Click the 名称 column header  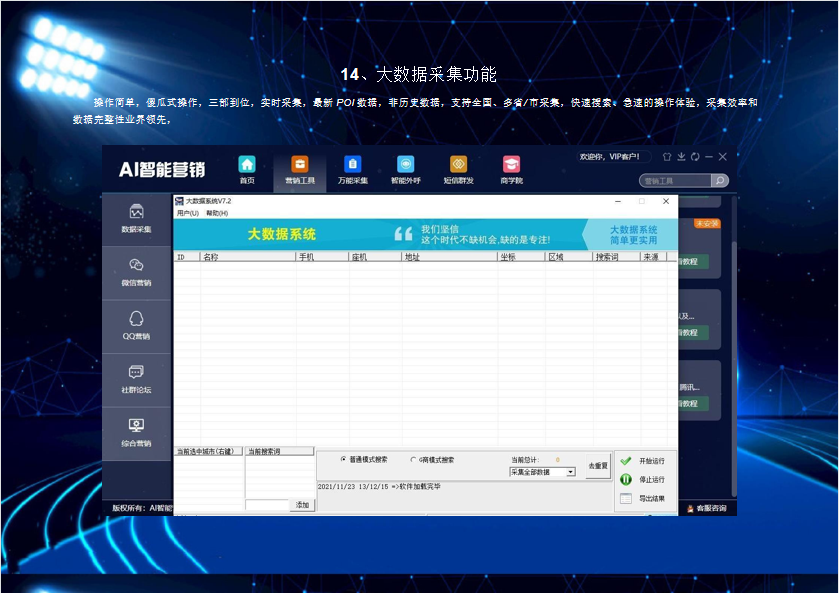[248, 257]
